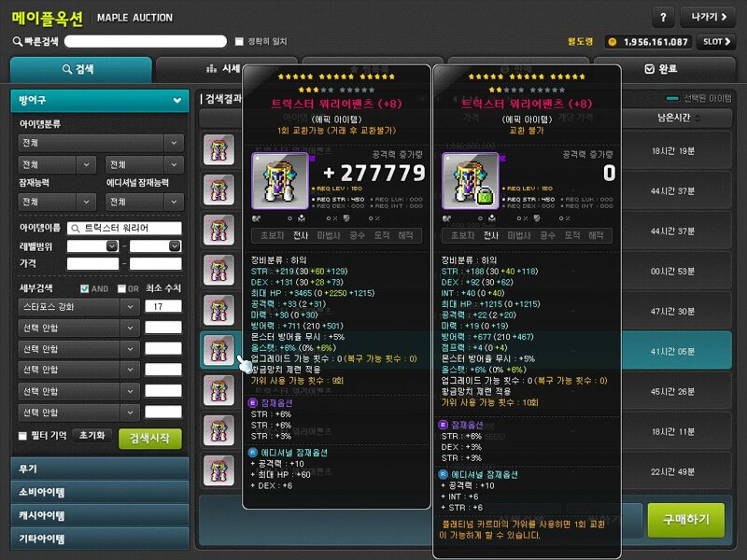
Task: Select the item icon in the 41시간 05분 row
Action: pos(218,350)
